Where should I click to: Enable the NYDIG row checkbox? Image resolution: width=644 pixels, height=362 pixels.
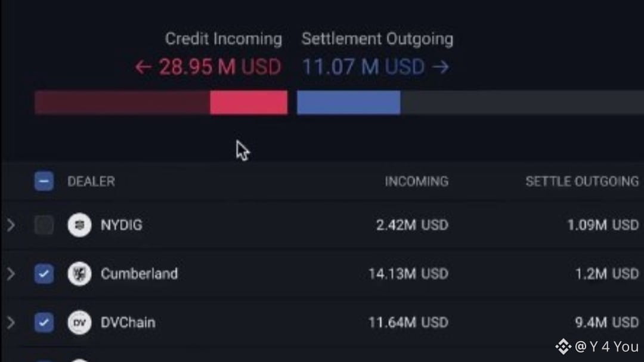pyautogui.click(x=44, y=225)
